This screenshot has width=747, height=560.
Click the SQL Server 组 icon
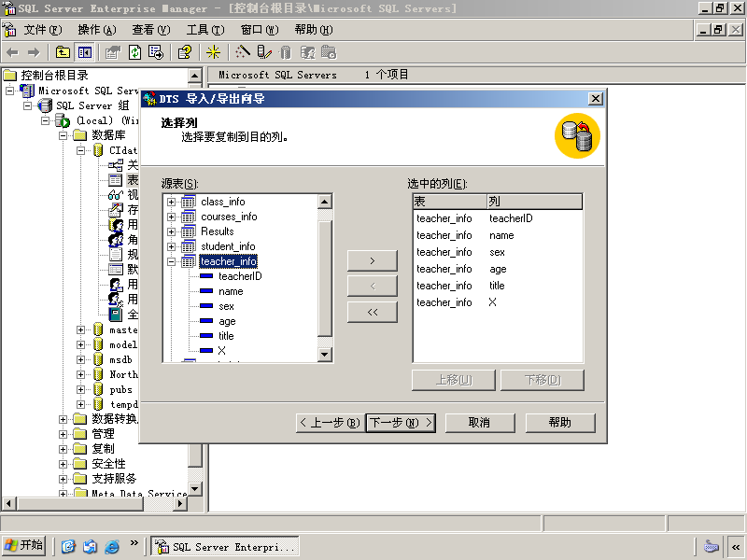tap(45, 105)
